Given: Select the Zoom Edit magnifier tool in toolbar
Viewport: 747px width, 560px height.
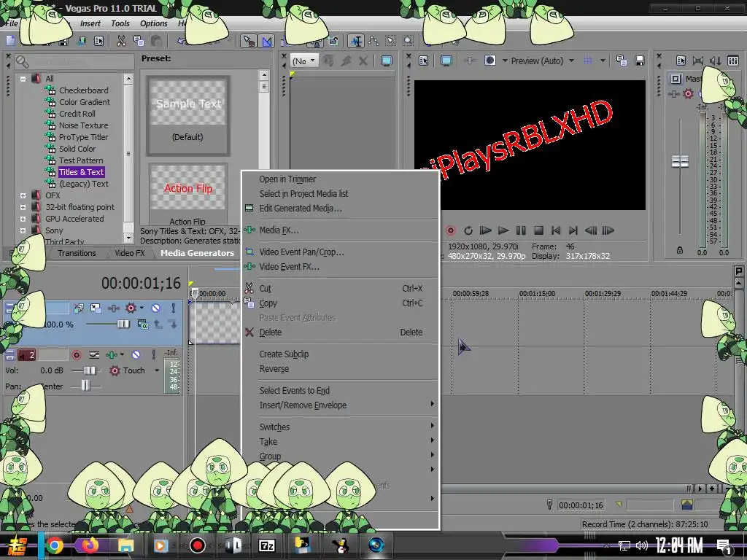Looking at the screenshot, I should coord(409,41).
